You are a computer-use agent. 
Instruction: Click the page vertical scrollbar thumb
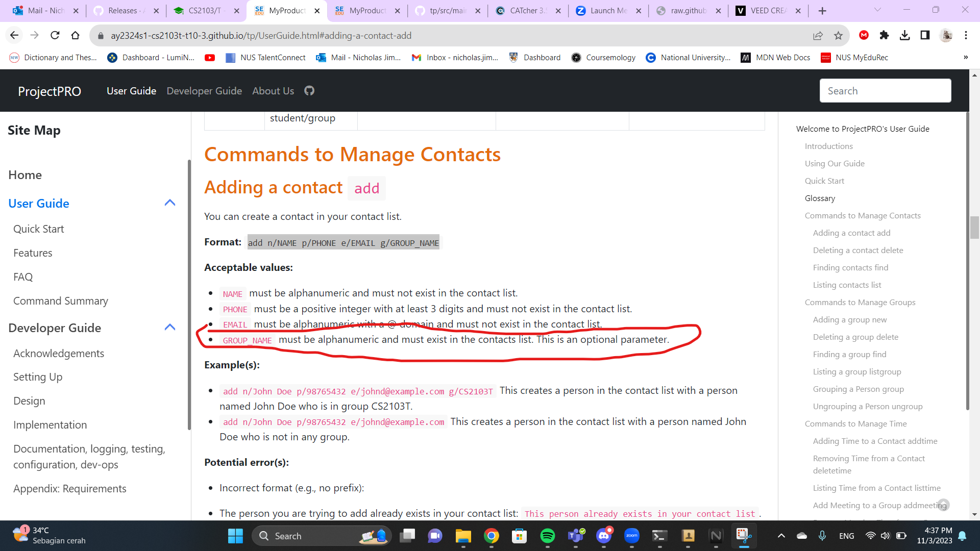point(974,228)
